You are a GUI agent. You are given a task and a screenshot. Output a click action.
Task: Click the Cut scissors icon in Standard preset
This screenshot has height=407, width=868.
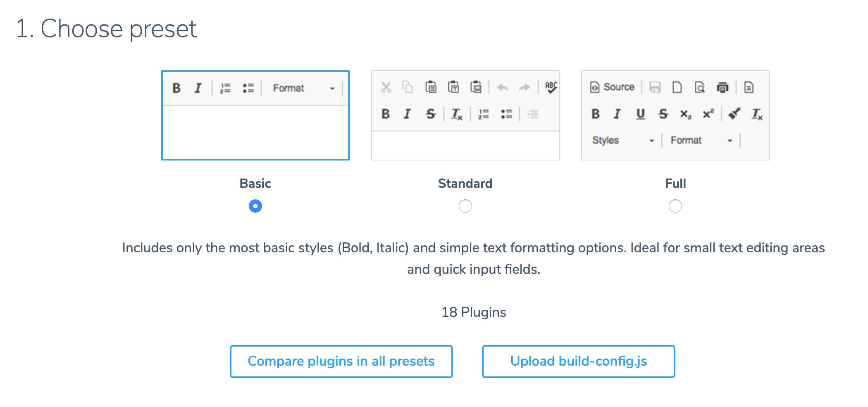tap(386, 87)
